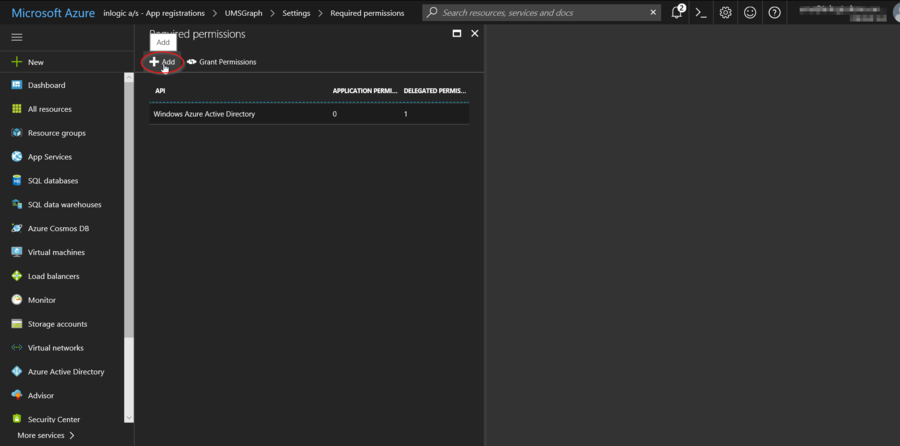Click the SQL databases sidebar icon

pos(17,181)
